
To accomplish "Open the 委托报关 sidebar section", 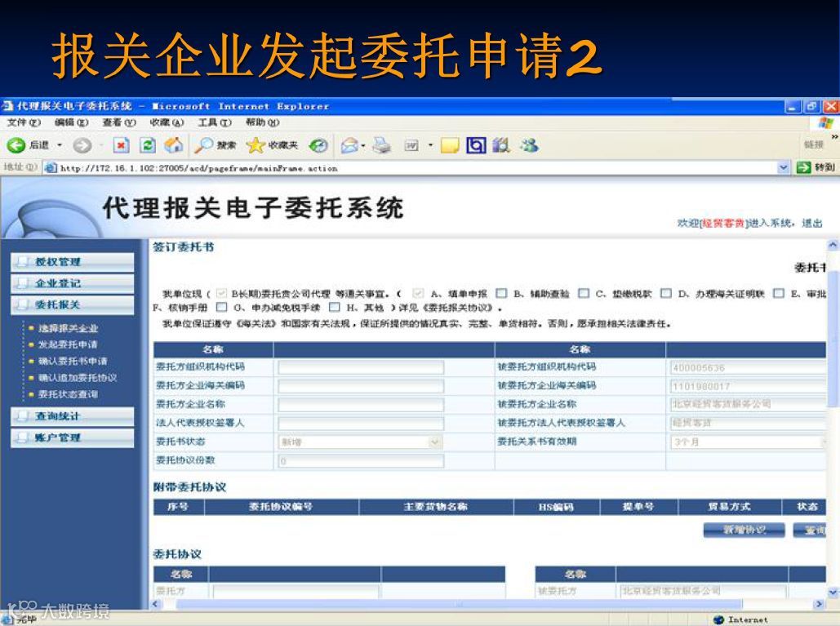I will pos(73,304).
